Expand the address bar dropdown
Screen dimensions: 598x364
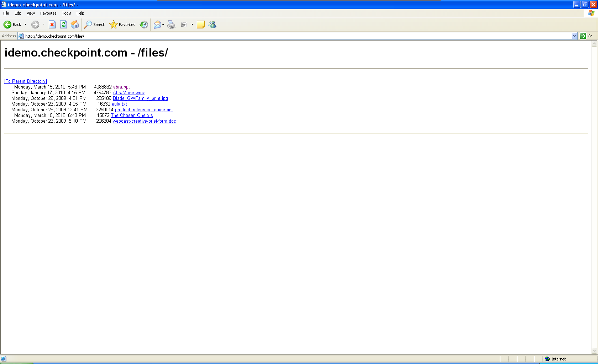(574, 36)
